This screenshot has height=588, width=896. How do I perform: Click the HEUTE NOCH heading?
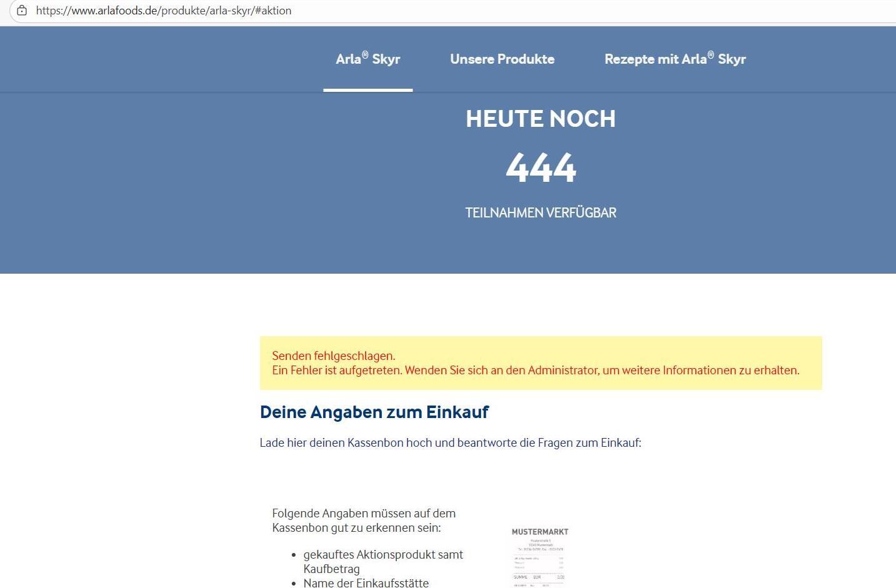tap(540, 119)
